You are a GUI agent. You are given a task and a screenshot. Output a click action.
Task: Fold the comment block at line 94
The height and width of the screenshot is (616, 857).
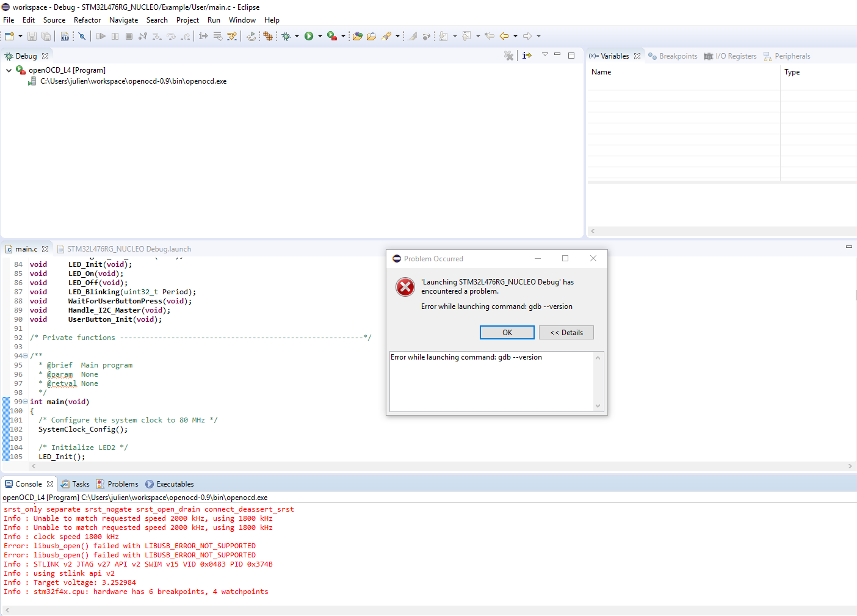click(x=25, y=356)
